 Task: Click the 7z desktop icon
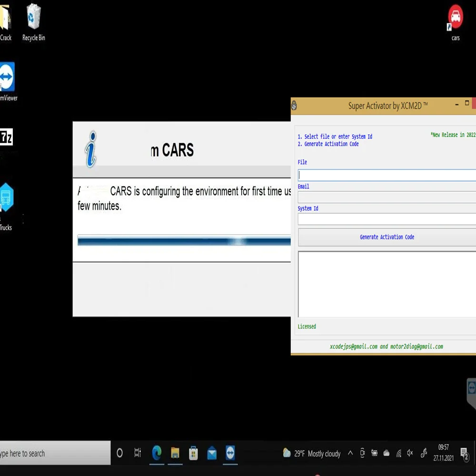[6, 138]
